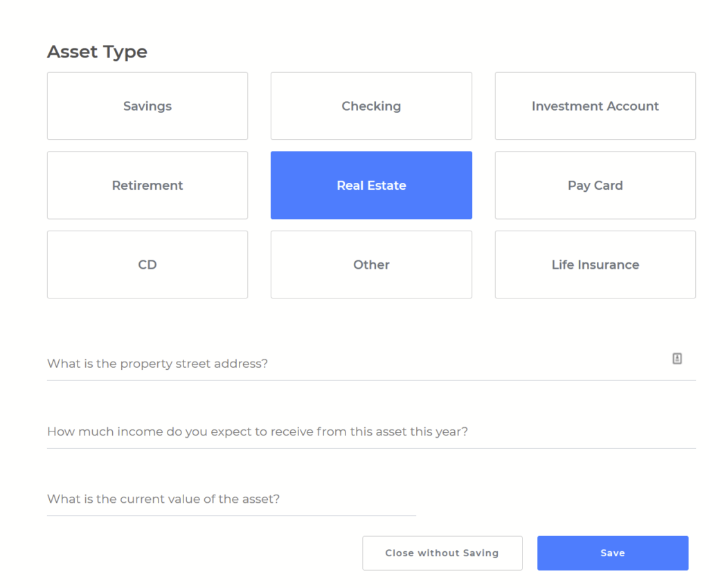The image size is (709, 588).
Task: Switch asset type to Pay Card
Action: [x=595, y=185]
